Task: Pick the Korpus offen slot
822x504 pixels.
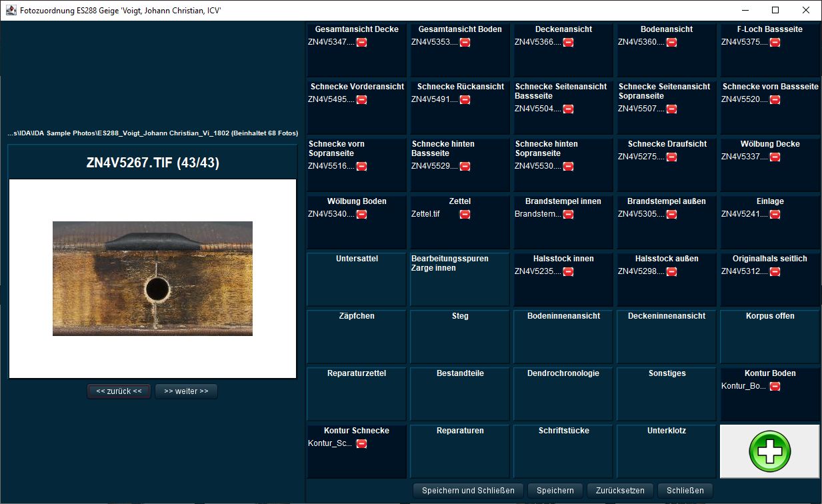Action: point(770,336)
